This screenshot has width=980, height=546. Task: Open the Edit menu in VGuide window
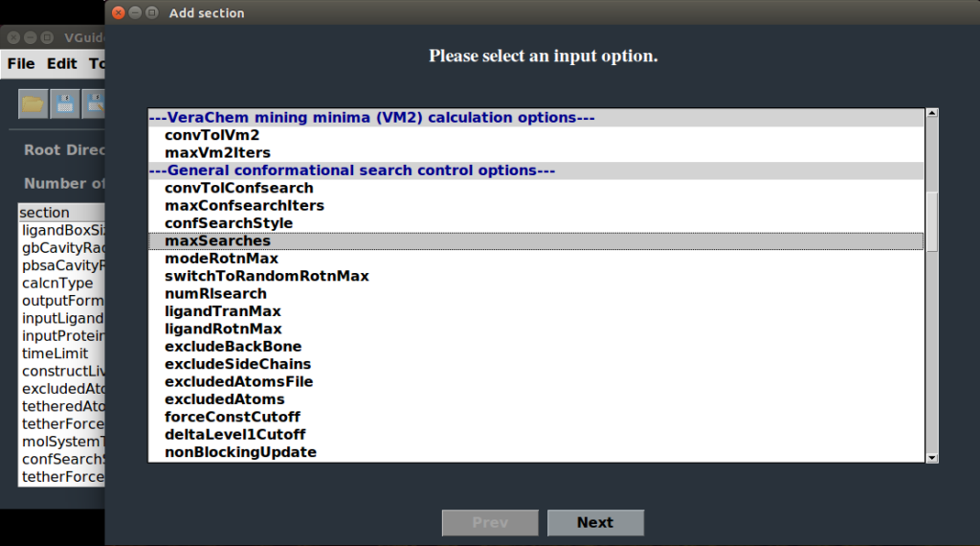point(62,64)
